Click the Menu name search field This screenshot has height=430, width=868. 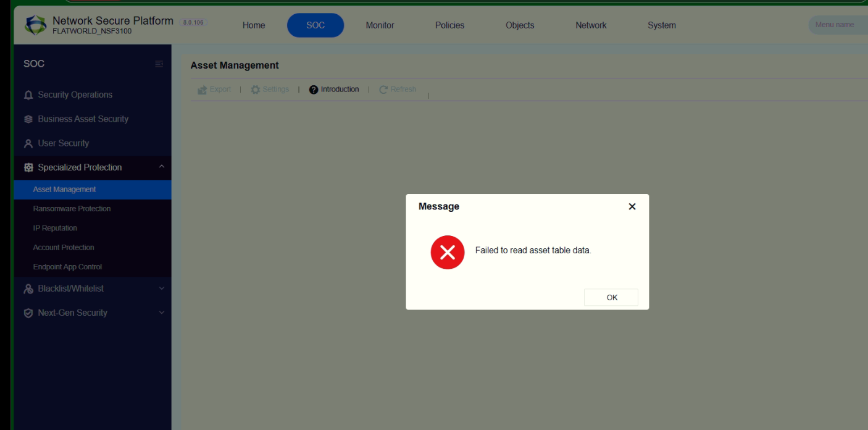(x=837, y=25)
